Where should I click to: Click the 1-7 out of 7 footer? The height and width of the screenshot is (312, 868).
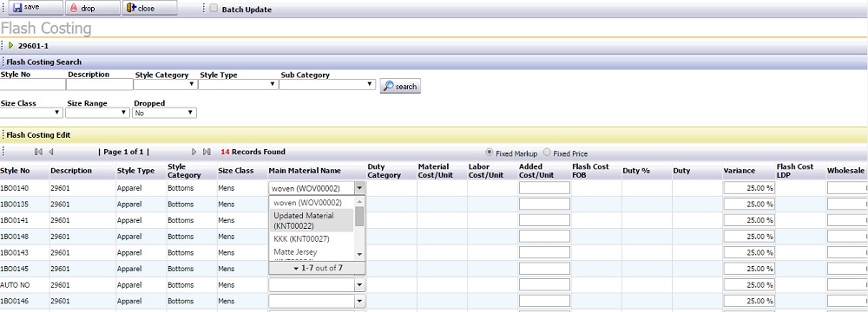coord(317,268)
